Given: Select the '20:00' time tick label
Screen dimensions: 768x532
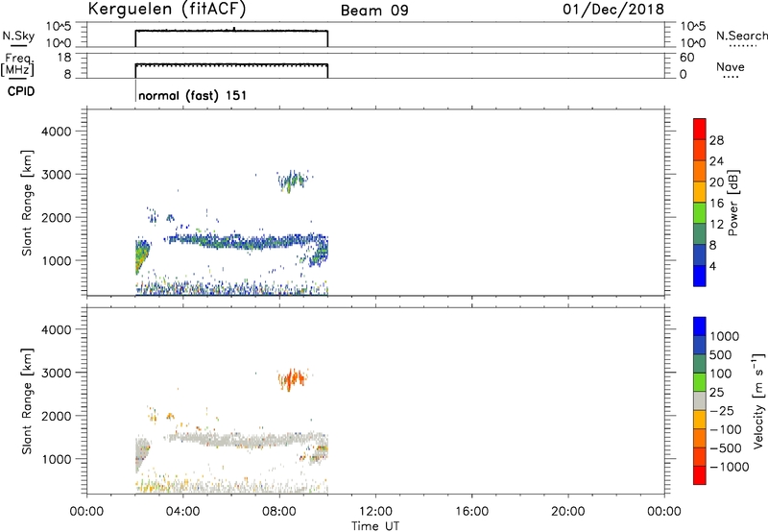Looking at the screenshot, I should pyautogui.click(x=568, y=512).
